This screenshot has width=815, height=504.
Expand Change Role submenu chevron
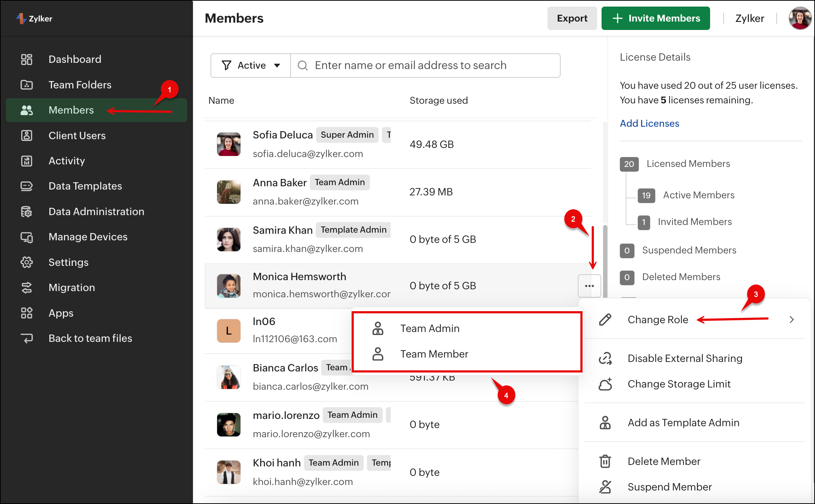click(x=792, y=320)
